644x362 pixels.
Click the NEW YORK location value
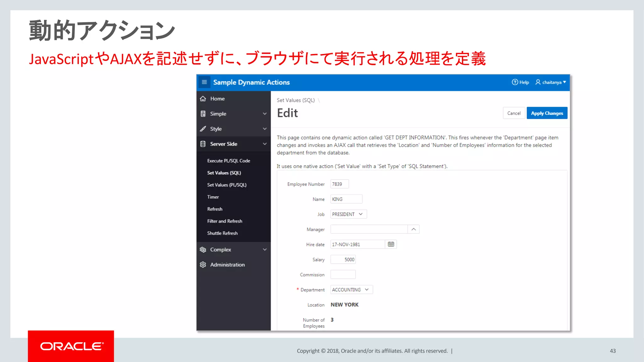point(344,304)
